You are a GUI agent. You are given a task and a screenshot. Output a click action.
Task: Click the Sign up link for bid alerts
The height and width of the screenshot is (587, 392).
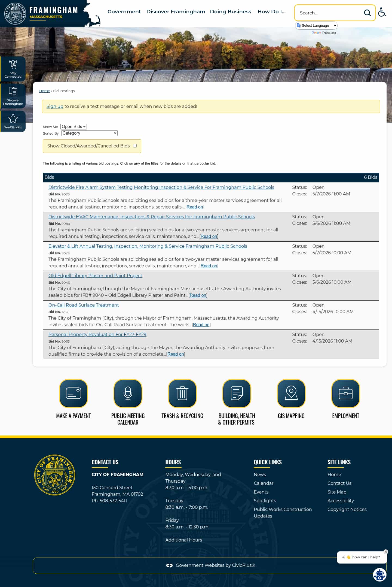tap(55, 106)
